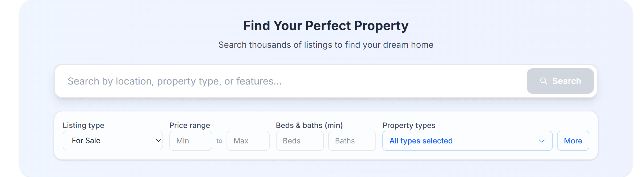The height and width of the screenshot is (177, 644).
Task: Click the Beds input field
Action: click(300, 140)
